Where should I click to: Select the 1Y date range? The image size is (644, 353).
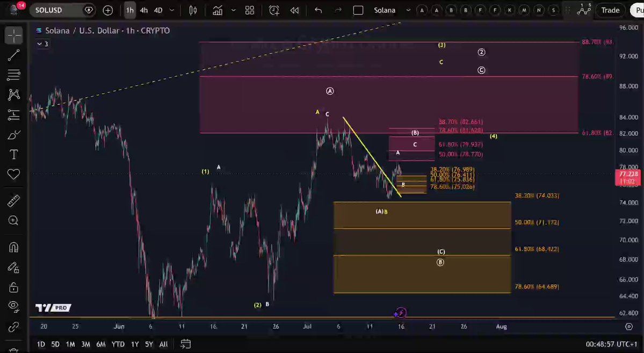point(134,344)
